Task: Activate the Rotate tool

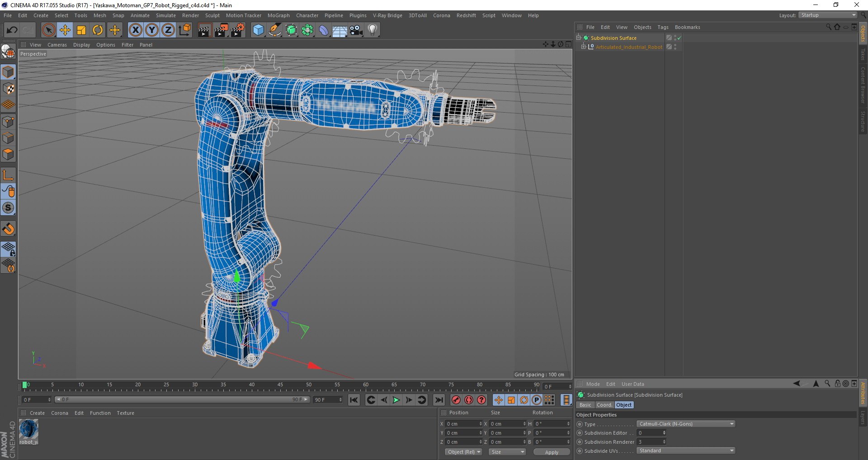Action: (x=98, y=30)
